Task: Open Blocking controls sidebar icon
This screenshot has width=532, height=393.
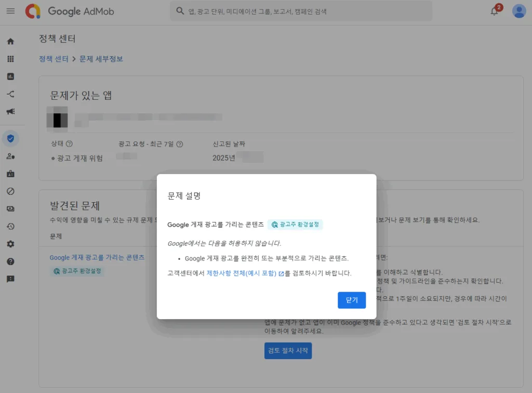Action: point(10,191)
